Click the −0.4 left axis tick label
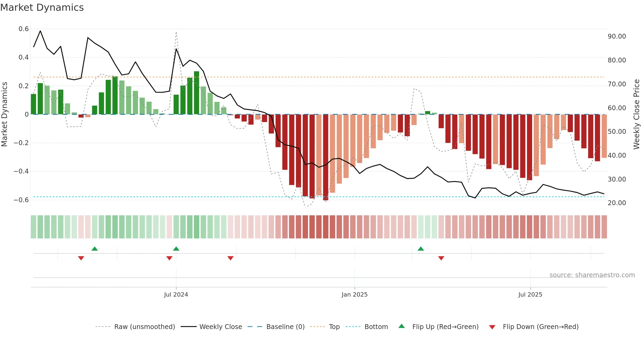The width and height of the screenshot is (644, 362). [21, 171]
